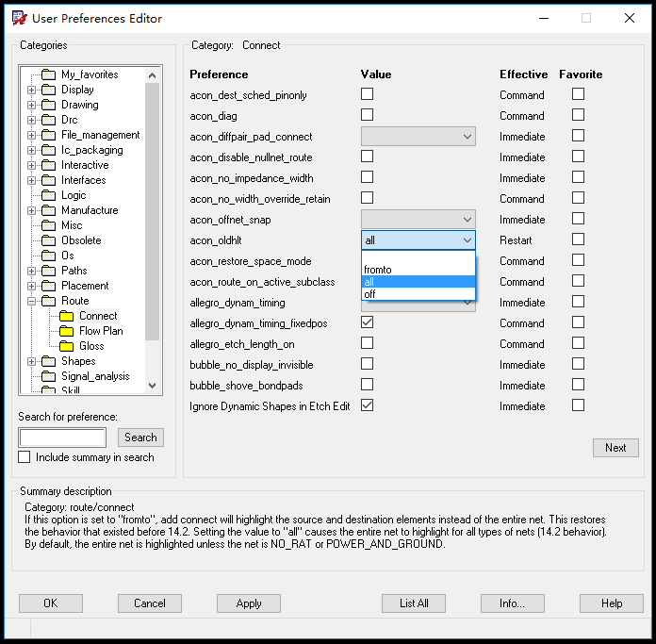Click the Obsolete folder icon
This screenshot has height=644, width=656.
[48, 240]
